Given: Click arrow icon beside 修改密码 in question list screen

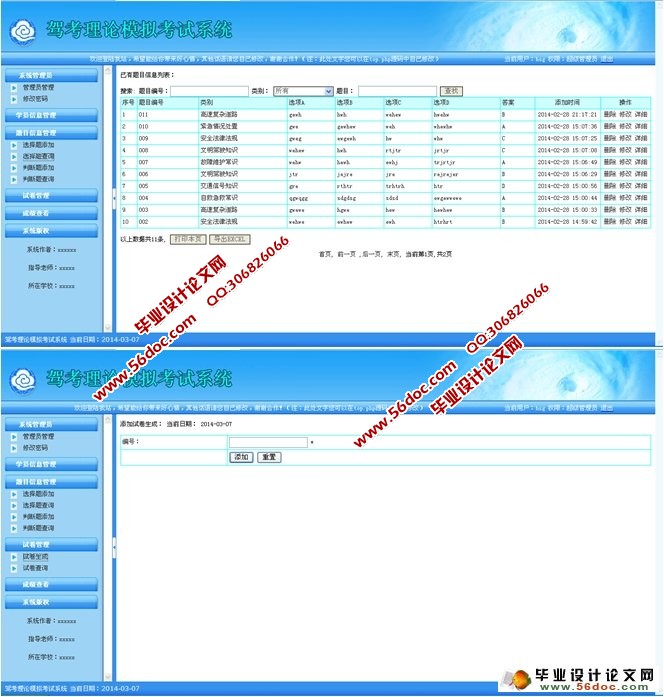Looking at the screenshot, I should coord(14,99).
